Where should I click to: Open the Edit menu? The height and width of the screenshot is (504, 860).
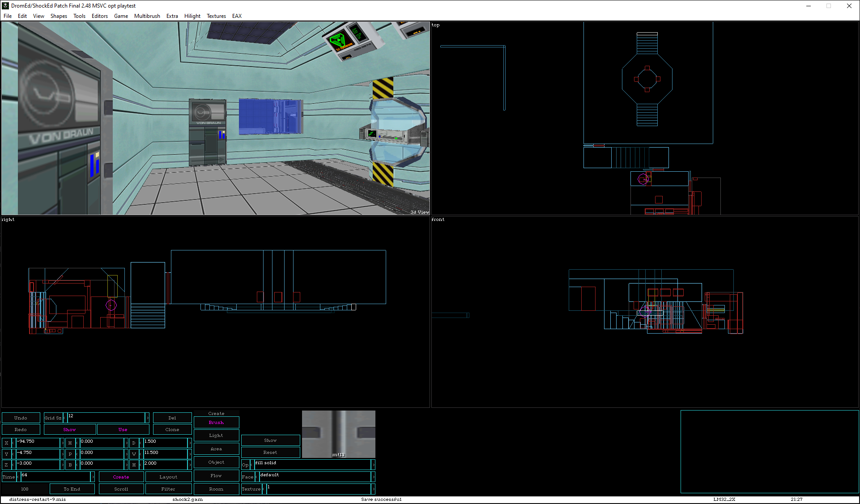pyautogui.click(x=22, y=16)
